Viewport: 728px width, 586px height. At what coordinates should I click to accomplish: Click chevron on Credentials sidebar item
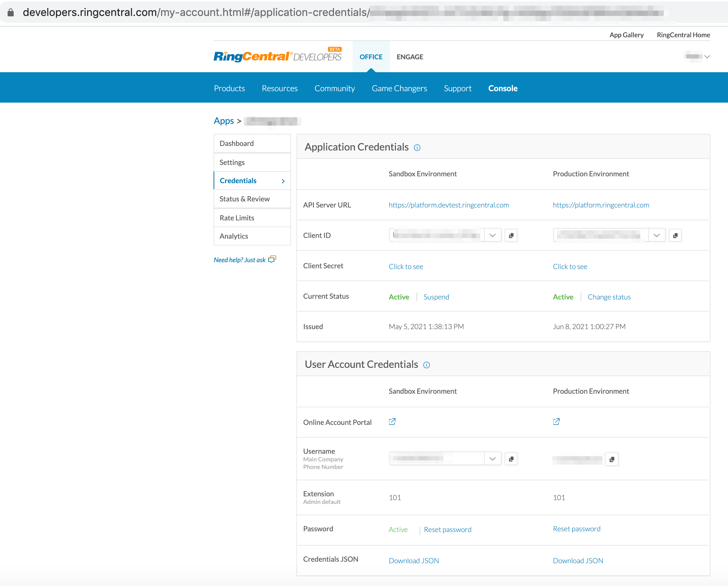[x=283, y=181]
